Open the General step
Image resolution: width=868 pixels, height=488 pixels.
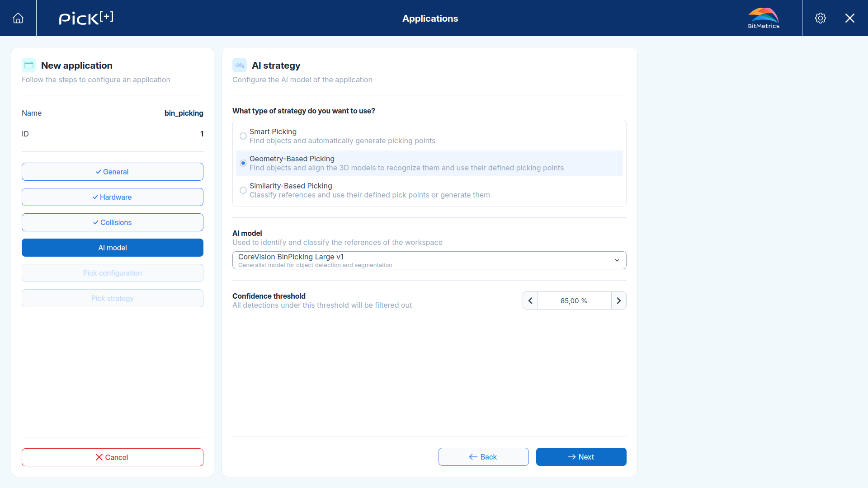[113, 172]
